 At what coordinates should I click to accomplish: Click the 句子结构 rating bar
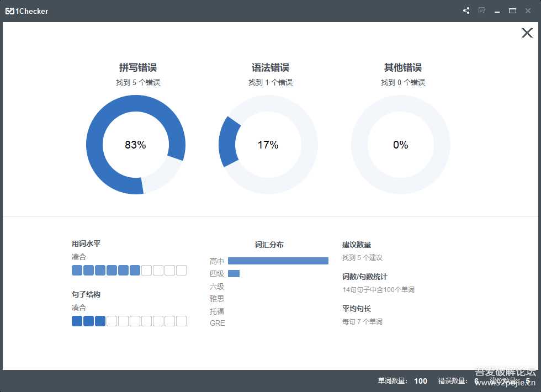129,321
